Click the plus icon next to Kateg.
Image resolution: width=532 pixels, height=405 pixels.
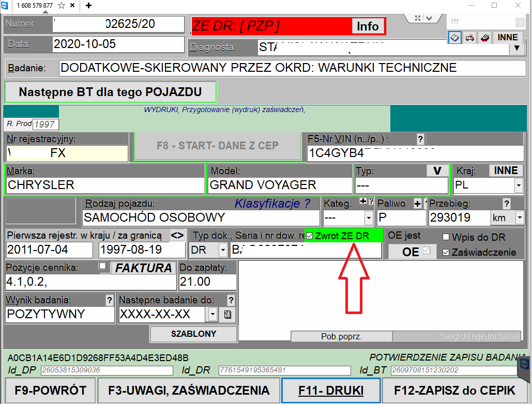[364, 201]
